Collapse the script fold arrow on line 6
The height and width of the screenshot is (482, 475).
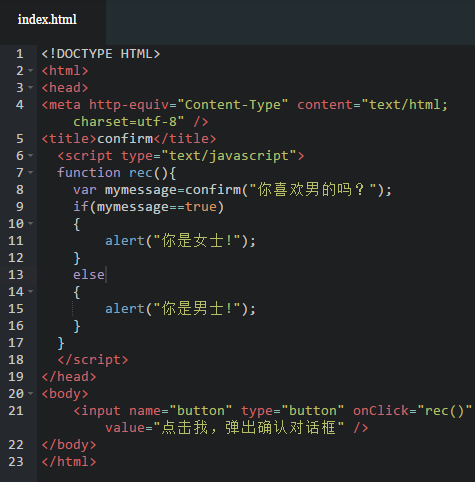click(31, 156)
